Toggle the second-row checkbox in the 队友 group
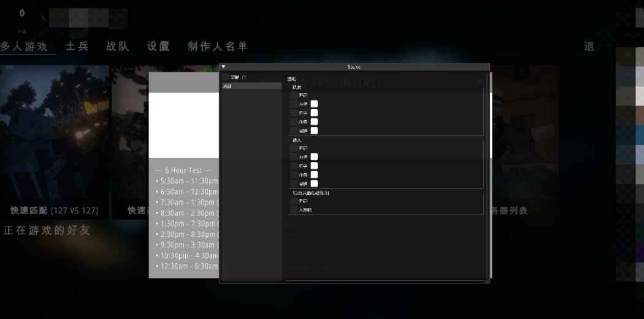 point(294,104)
